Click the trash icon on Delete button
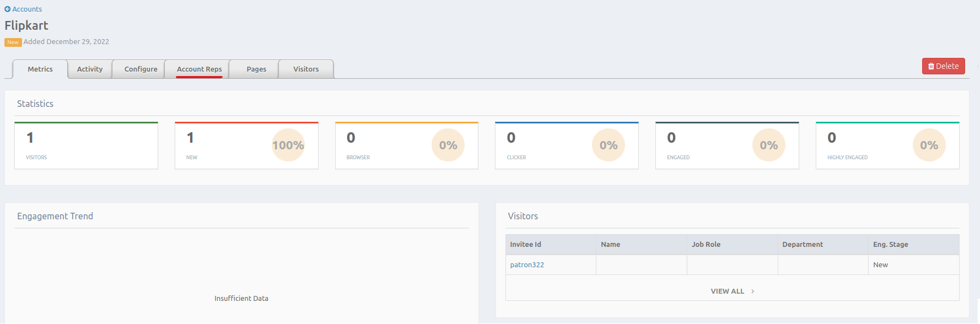The image size is (980, 324). (x=931, y=66)
